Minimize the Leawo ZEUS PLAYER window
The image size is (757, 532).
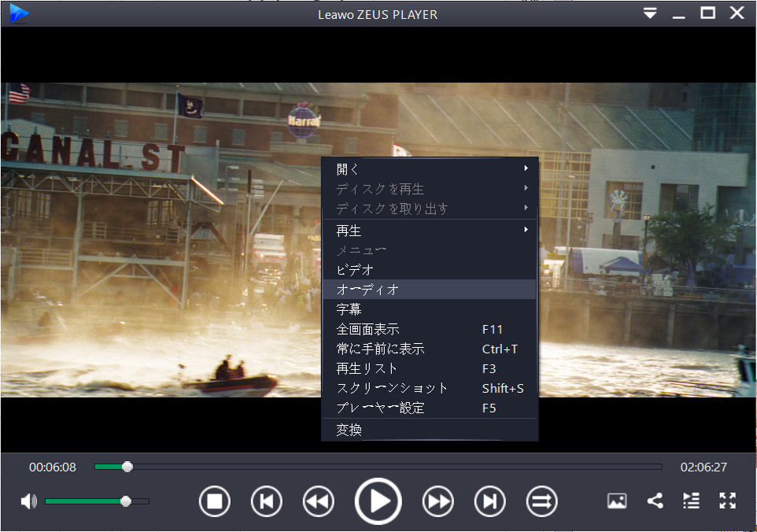click(679, 17)
